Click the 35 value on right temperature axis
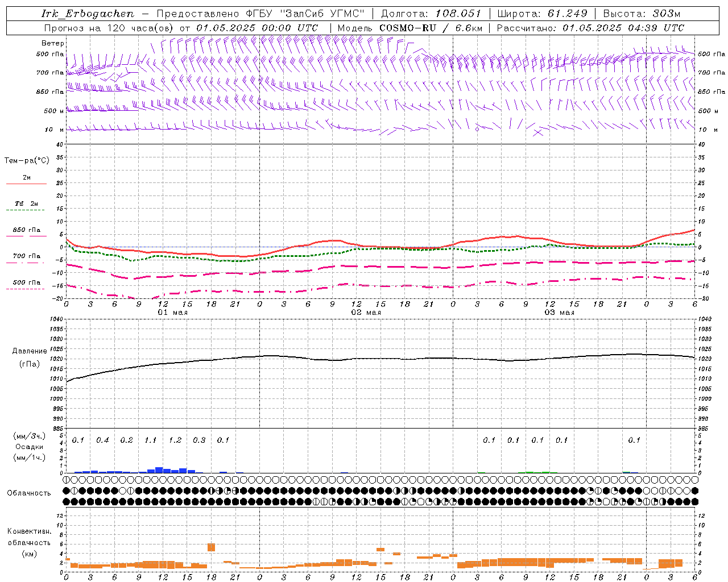This screenshot has height=582, width=728. [701, 157]
